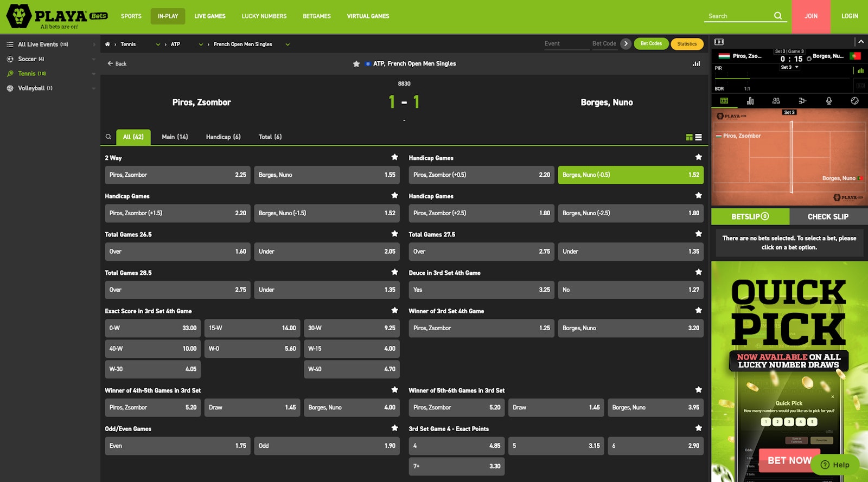Expand All Live Events arrow
The height and width of the screenshot is (482, 868).
pos(94,44)
